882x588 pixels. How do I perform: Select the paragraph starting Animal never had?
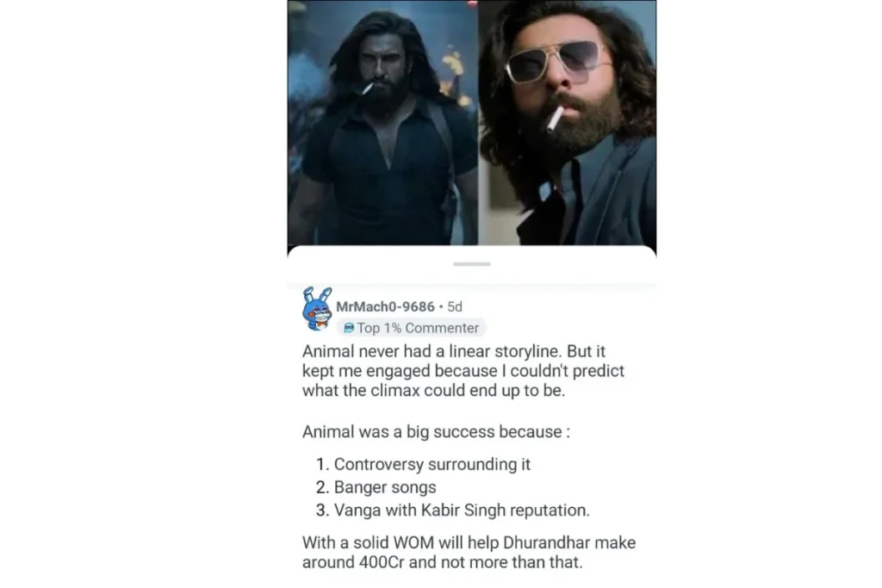[463, 371]
